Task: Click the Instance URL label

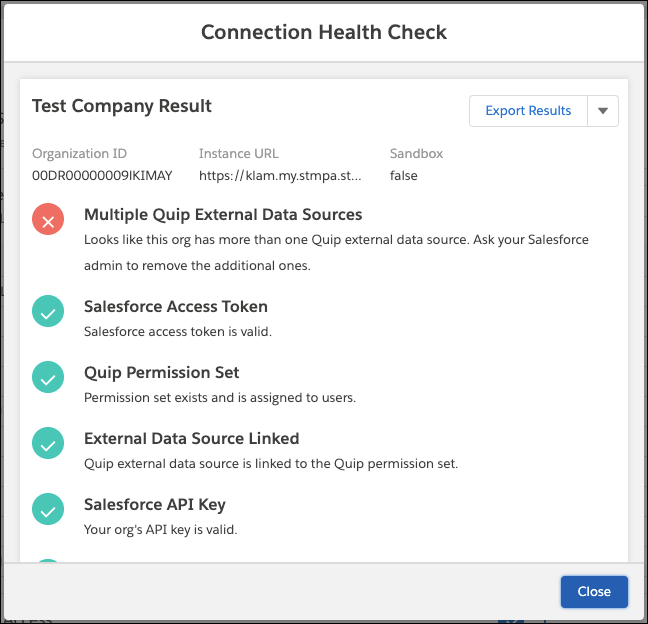Action: [x=238, y=154]
